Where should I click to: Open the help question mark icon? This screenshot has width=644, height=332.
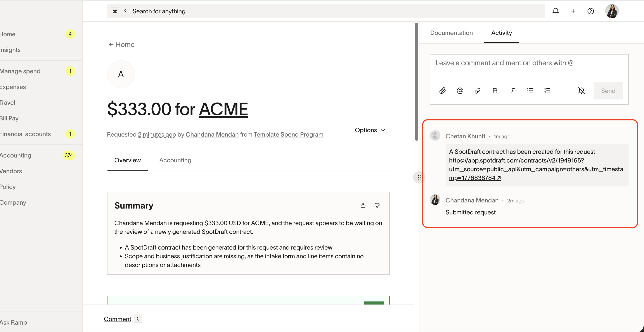590,11
